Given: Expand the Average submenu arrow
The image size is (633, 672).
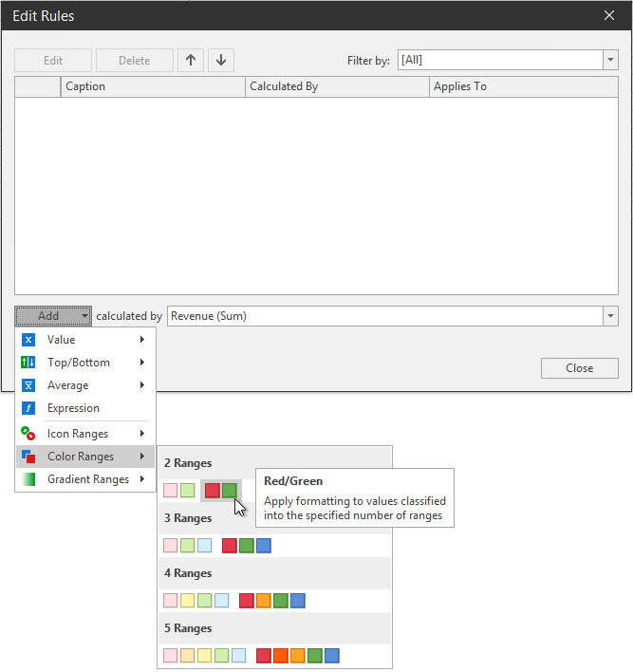Looking at the screenshot, I should pyautogui.click(x=142, y=384).
